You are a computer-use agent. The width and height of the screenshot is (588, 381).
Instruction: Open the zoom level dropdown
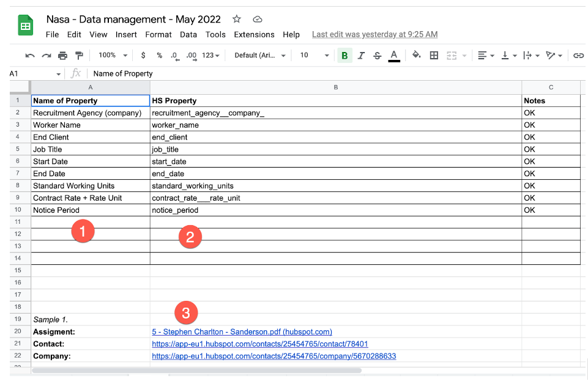pyautogui.click(x=113, y=56)
